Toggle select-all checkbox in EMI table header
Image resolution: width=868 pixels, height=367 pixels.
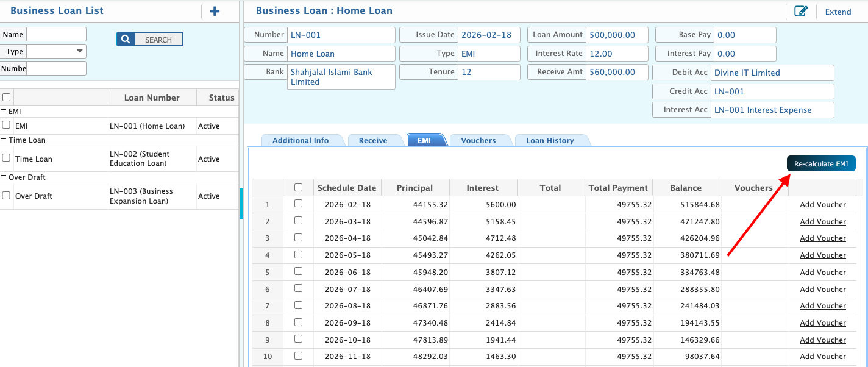coord(298,188)
